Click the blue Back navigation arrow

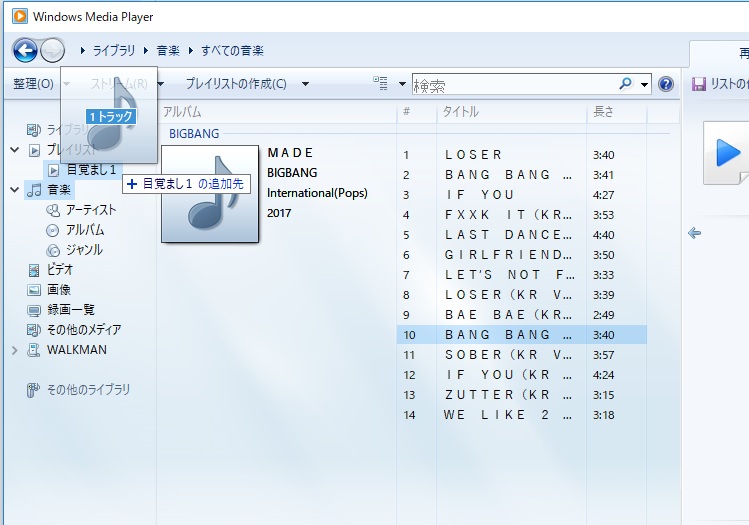(x=25, y=50)
